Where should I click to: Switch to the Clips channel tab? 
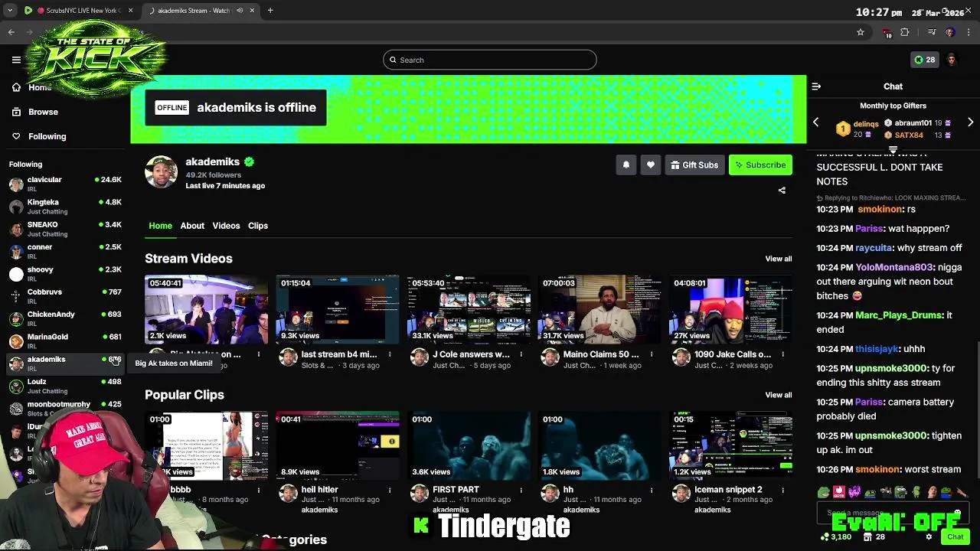point(258,226)
